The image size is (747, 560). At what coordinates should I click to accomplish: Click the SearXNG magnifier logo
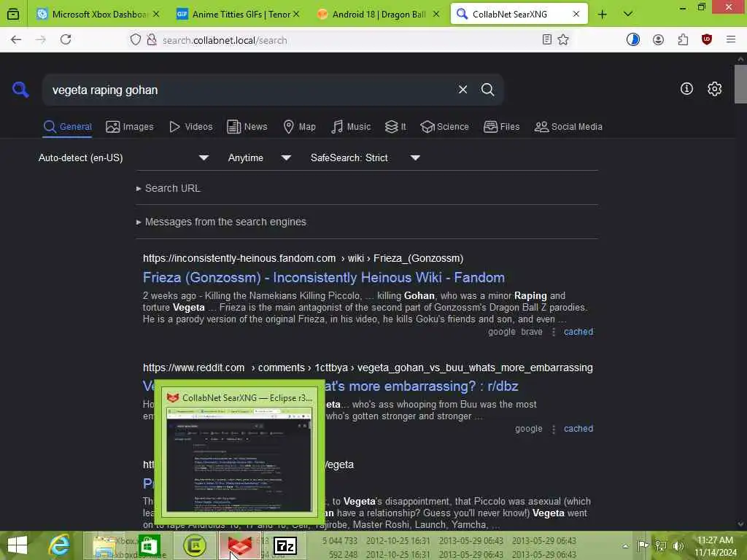pyautogui.click(x=20, y=90)
